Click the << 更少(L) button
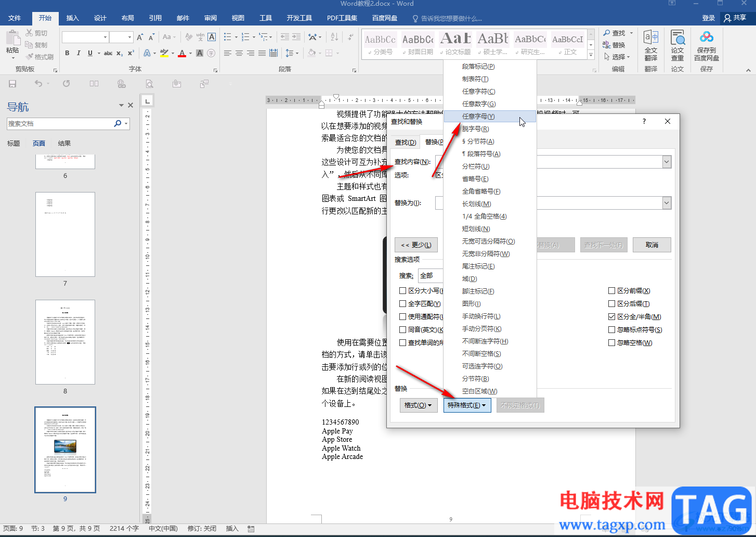Image resolution: width=756 pixels, height=537 pixels. coord(416,245)
